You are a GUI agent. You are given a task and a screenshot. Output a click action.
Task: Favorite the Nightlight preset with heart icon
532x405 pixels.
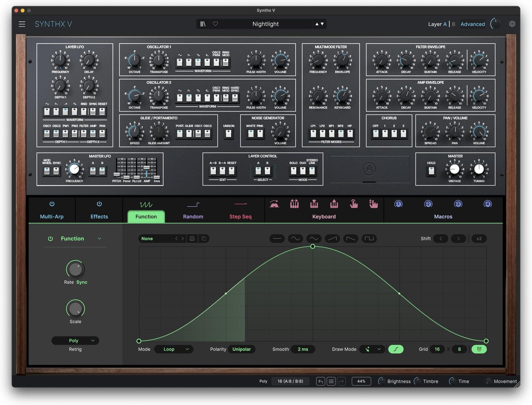click(x=215, y=24)
